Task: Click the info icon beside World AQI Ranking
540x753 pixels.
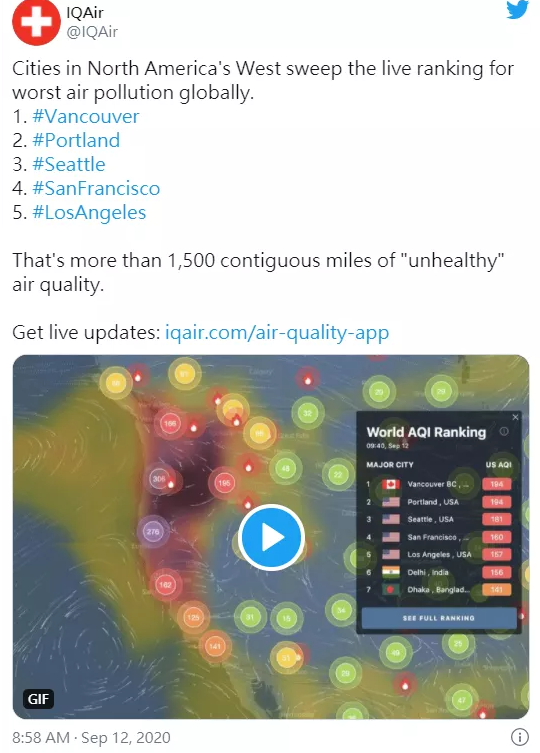Action: tap(504, 431)
